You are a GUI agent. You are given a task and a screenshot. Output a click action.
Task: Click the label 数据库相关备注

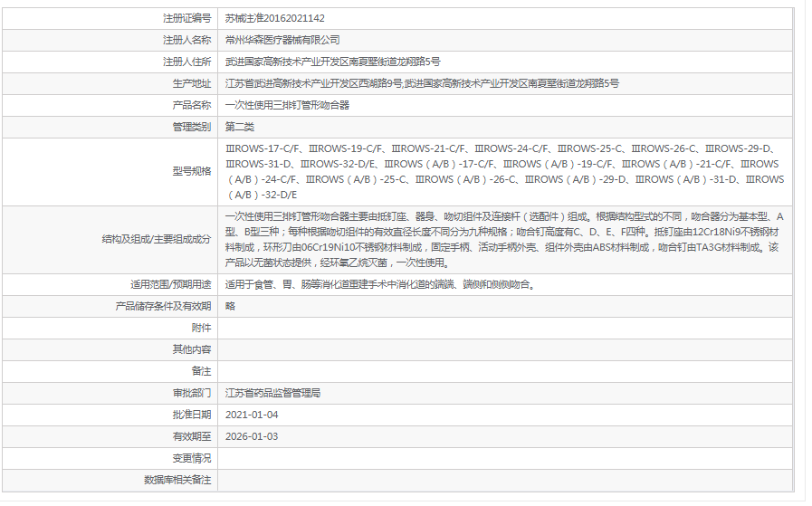coord(177,481)
